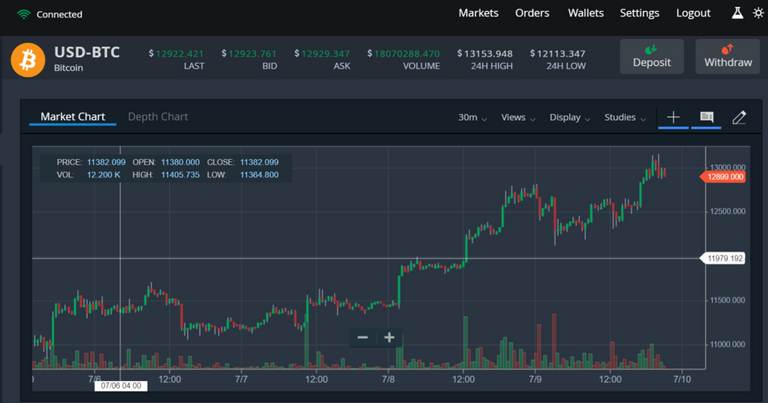Click the orange 12899.000 price label
The height and width of the screenshot is (403, 768).
click(724, 176)
